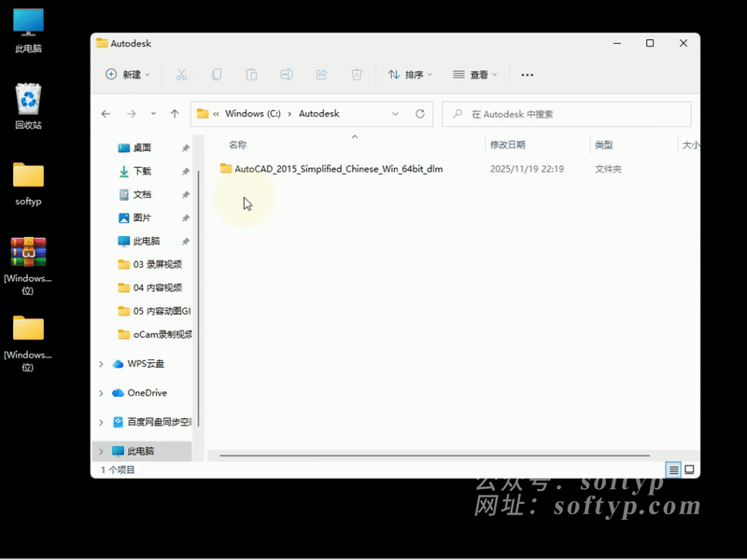Click the Delete trash icon

pos(357,75)
